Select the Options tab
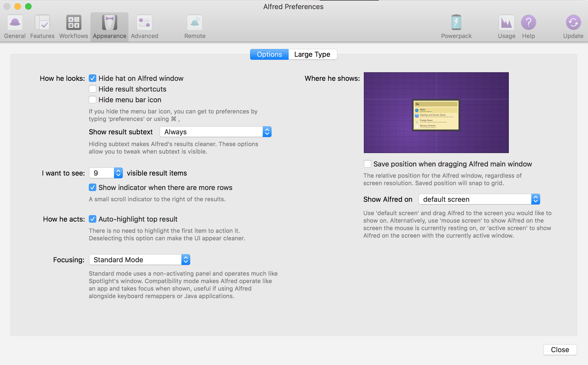This screenshot has height=365, width=588. pos(269,54)
